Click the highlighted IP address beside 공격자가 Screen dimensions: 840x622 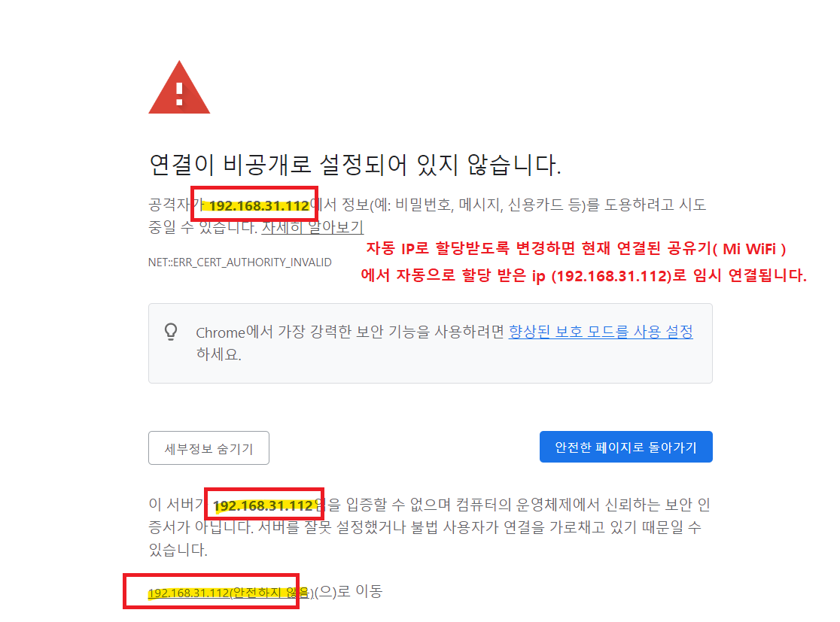point(259,205)
